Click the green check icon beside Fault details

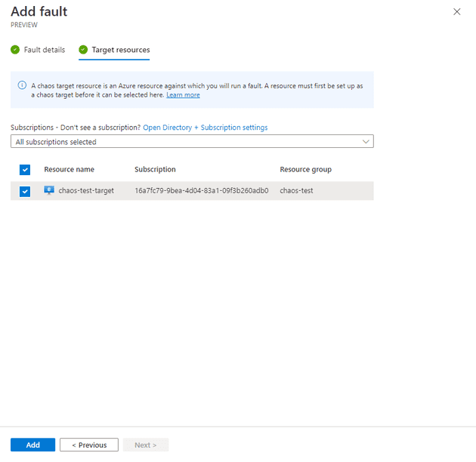coord(15,49)
